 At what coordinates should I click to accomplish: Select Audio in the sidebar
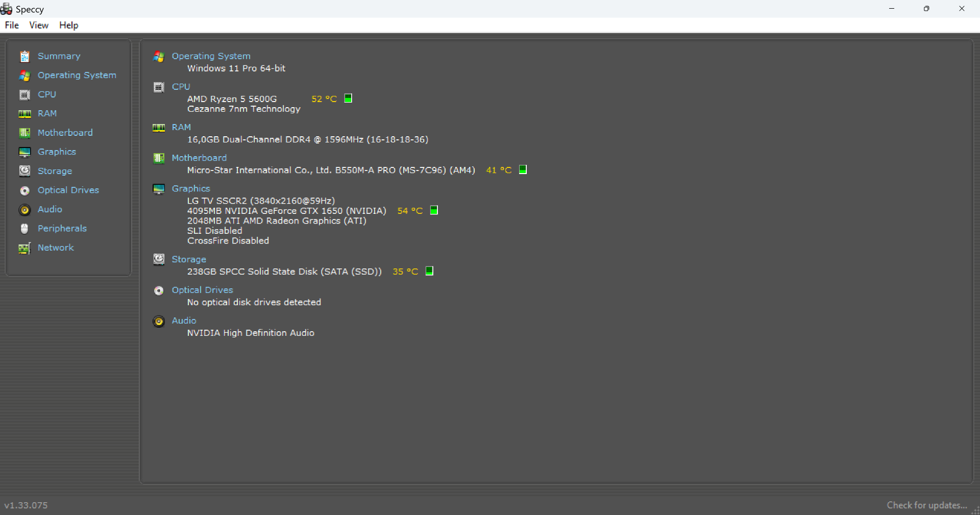point(50,209)
